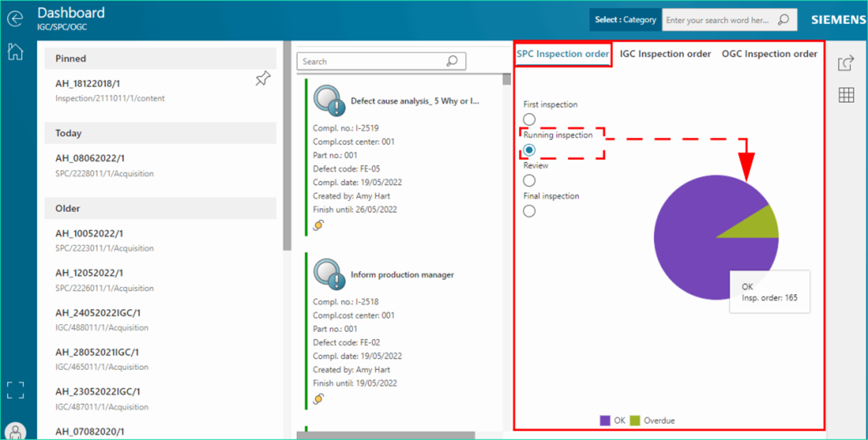The image size is (868, 440).
Task: Open grid view using the right panel icon
Action: point(846,95)
